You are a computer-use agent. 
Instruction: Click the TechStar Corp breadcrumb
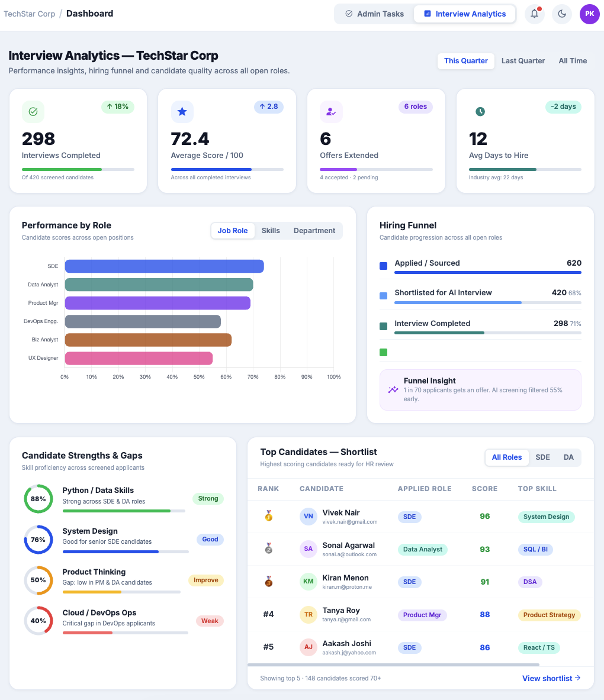(x=30, y=14)
